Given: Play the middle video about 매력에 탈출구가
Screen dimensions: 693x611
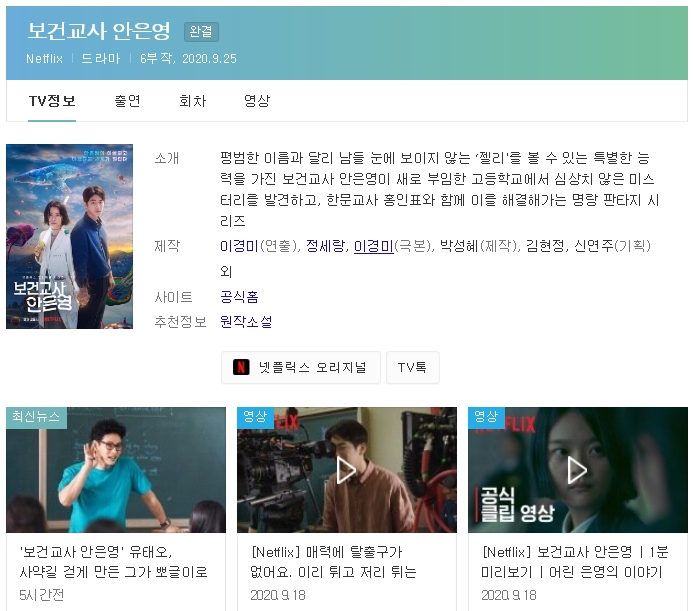Looking at the screenshot, I should tap(346, 470).
